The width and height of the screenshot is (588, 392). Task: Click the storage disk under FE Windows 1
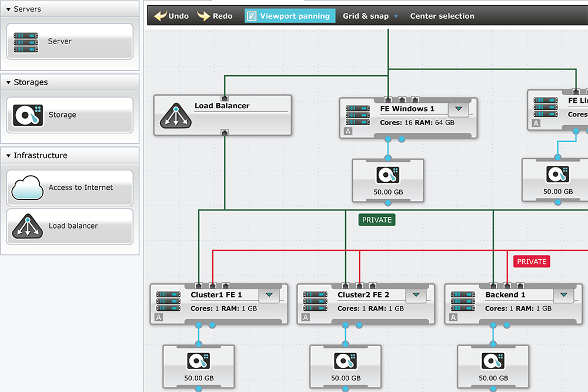coord(387,175)
